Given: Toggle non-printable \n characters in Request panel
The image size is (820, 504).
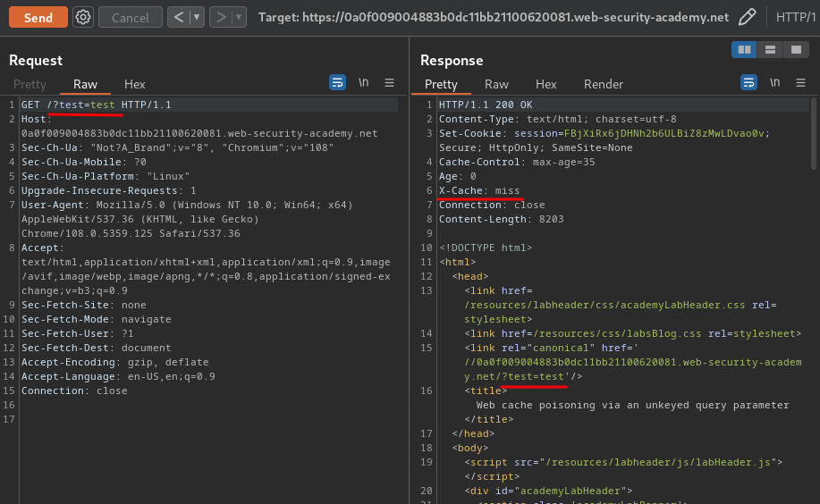Looking at the screenshot, I should pos(363,82).
